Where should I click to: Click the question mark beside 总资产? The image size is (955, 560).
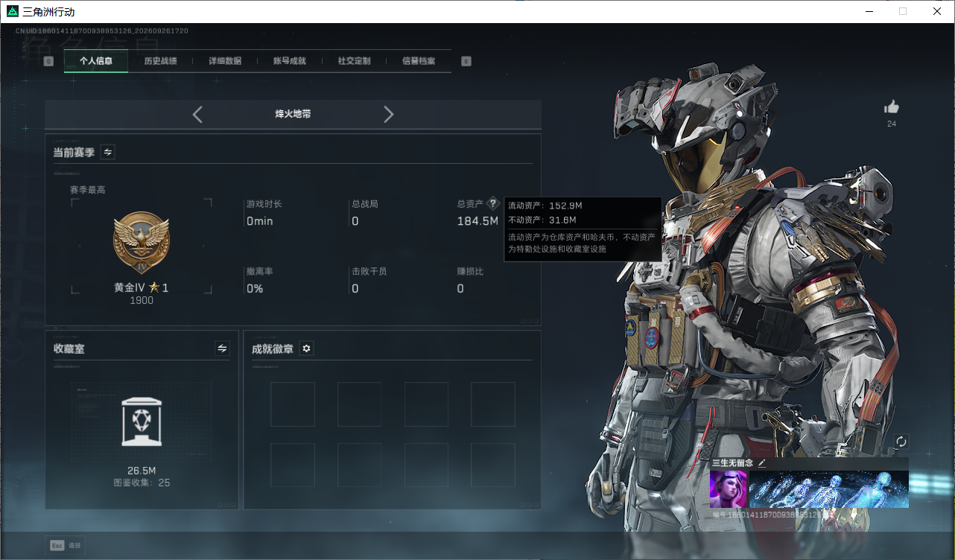click(x=492, y=204)
